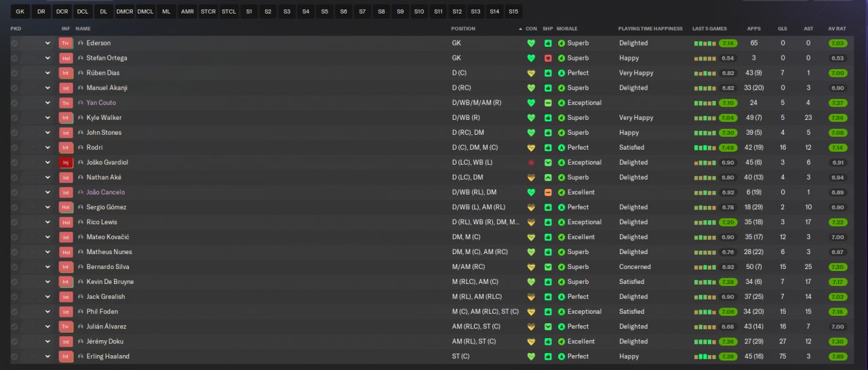868x370 pixels.
Task: Sort by the MORALE column header
Action: click(x=566, y=28)
